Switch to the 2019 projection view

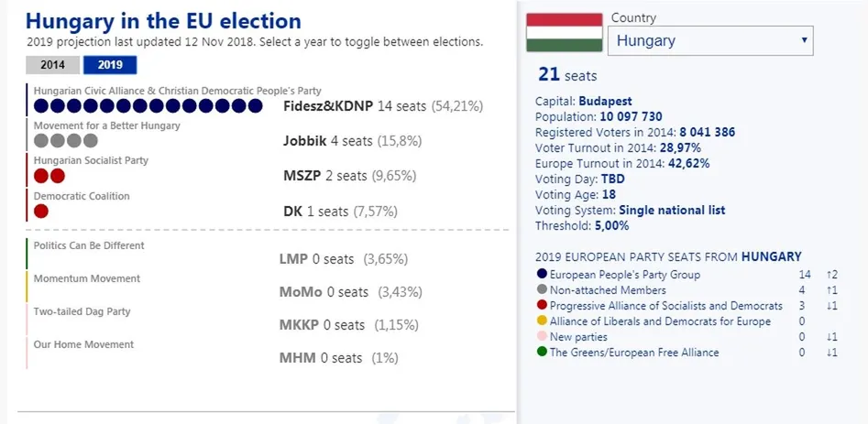click(110, 65)
